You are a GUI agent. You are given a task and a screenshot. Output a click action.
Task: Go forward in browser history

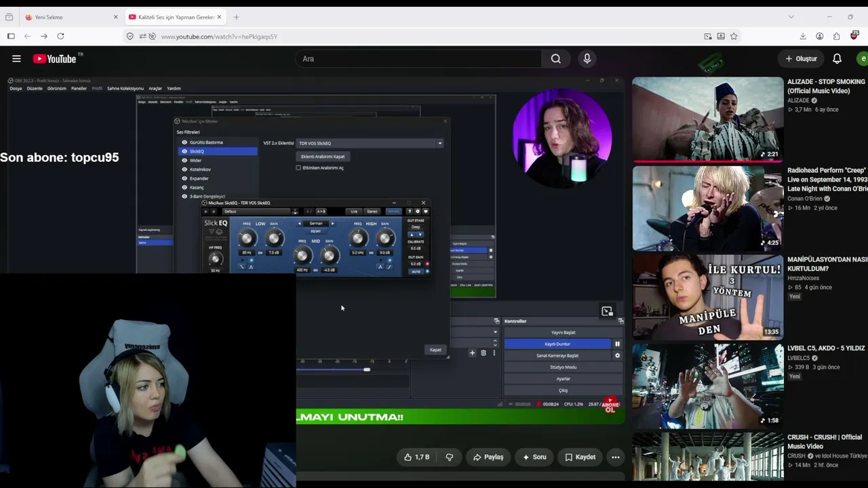[44, 37]
